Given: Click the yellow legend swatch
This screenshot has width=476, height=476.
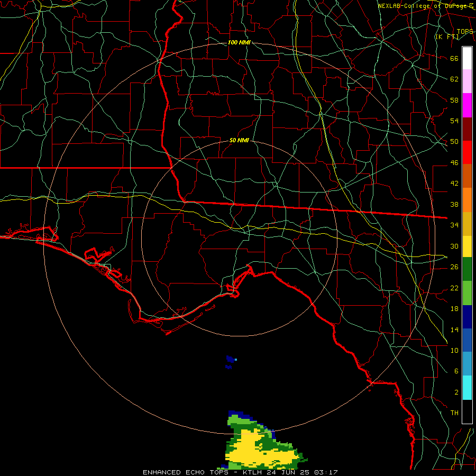Looking at the screenshot, I should point(467,246).
